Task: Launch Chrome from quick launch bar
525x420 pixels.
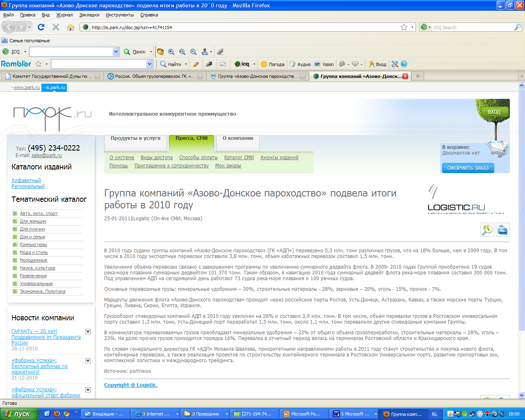Action: pos(66,414)
